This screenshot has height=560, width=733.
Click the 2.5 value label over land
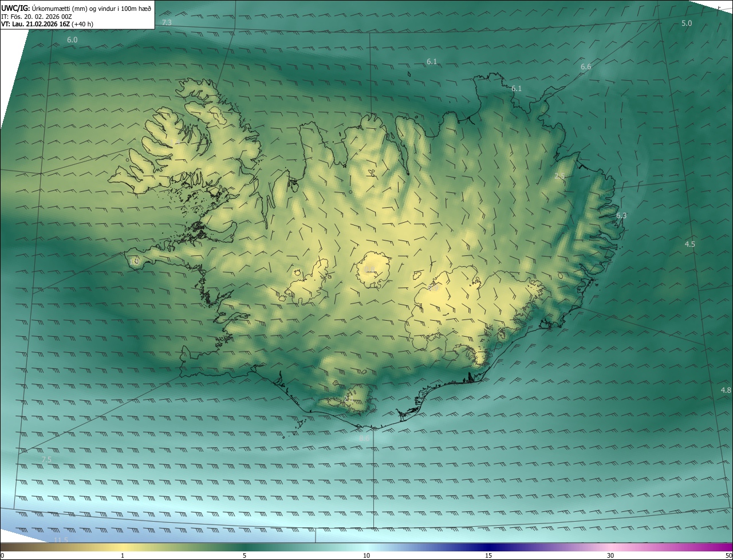[560, 176]
